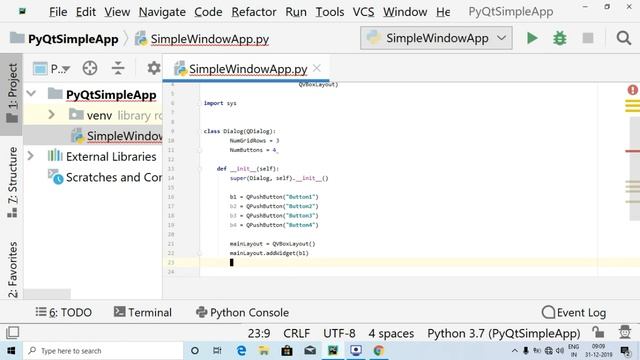Toggle the 1: Project tool window
Screen dimensions: 640x360
12,93
